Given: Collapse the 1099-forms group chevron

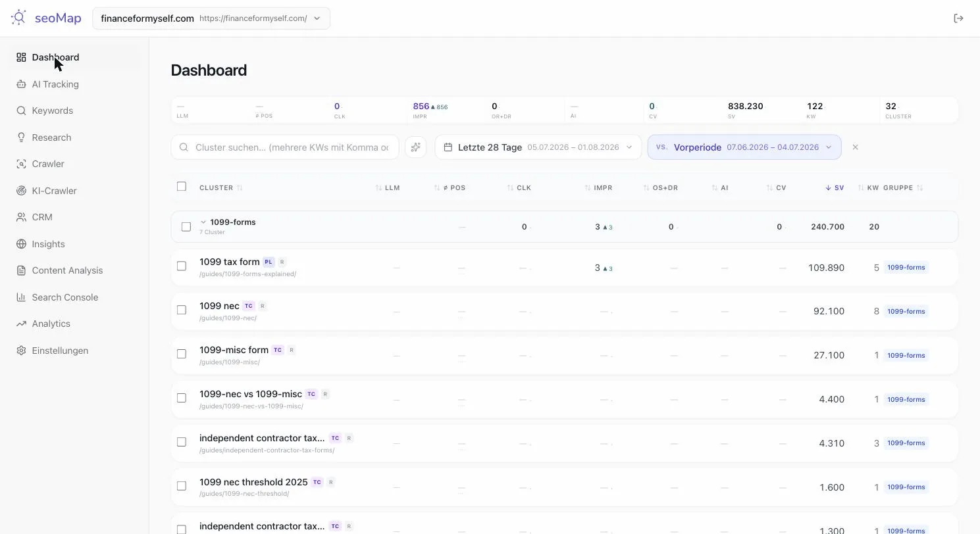Looking at the screenshot, I should 203,222.
